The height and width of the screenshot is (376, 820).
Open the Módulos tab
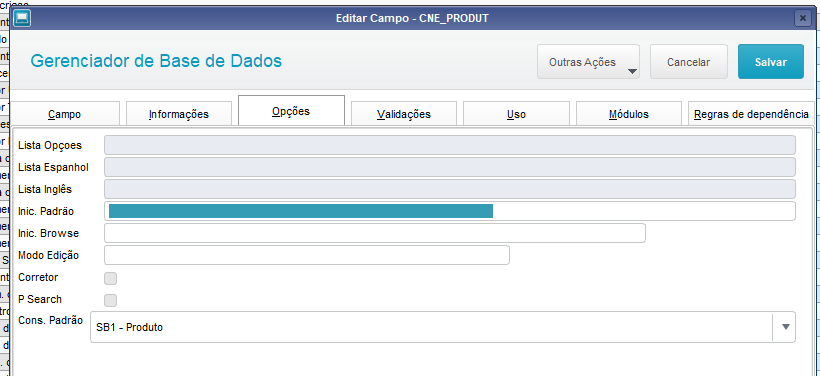pos(629,114)
